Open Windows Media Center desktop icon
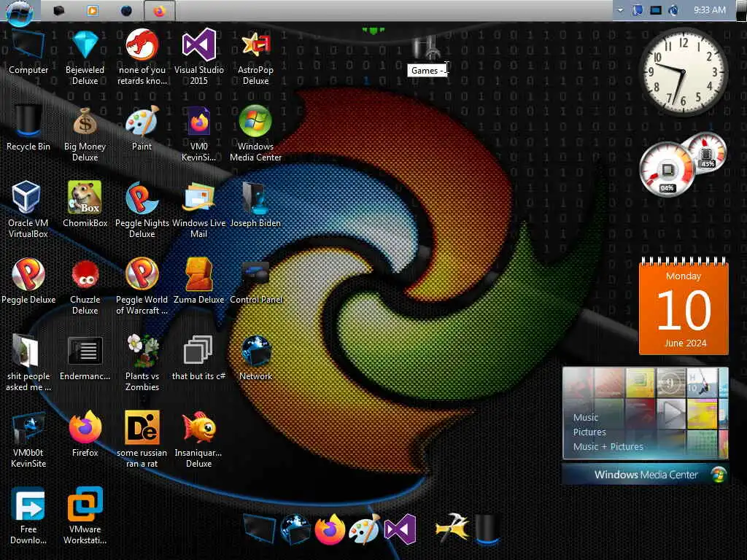The image size is (747, 560). [255, 134]
